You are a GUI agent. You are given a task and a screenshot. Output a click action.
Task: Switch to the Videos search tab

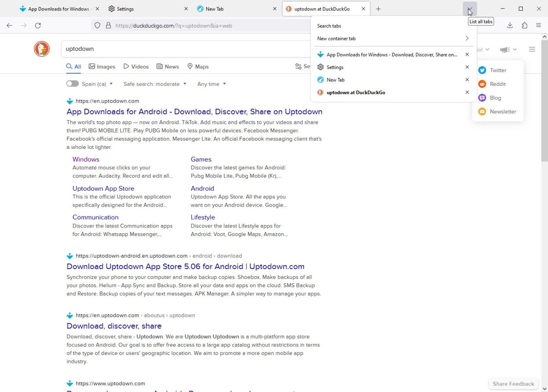point(136,67)
